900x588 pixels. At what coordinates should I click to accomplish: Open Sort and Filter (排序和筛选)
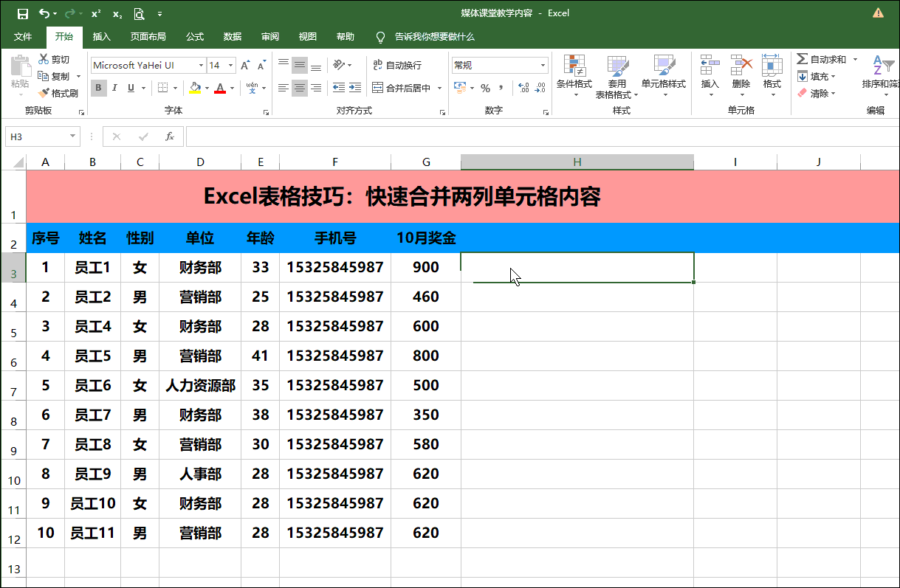pos(881,77)
